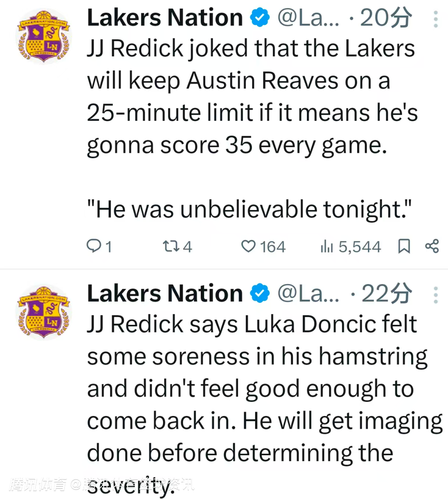
Task: Click the verified badge on the first tweet
Action: coord(260,18)
